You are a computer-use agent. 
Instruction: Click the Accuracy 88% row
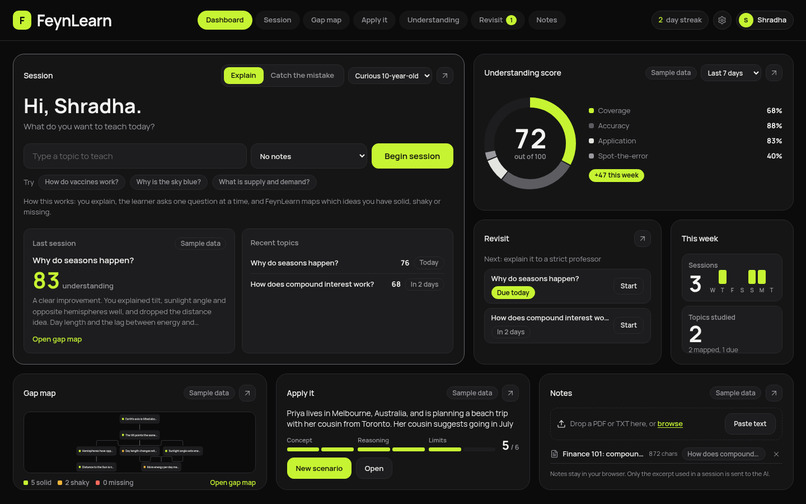(x=685, y=126)
